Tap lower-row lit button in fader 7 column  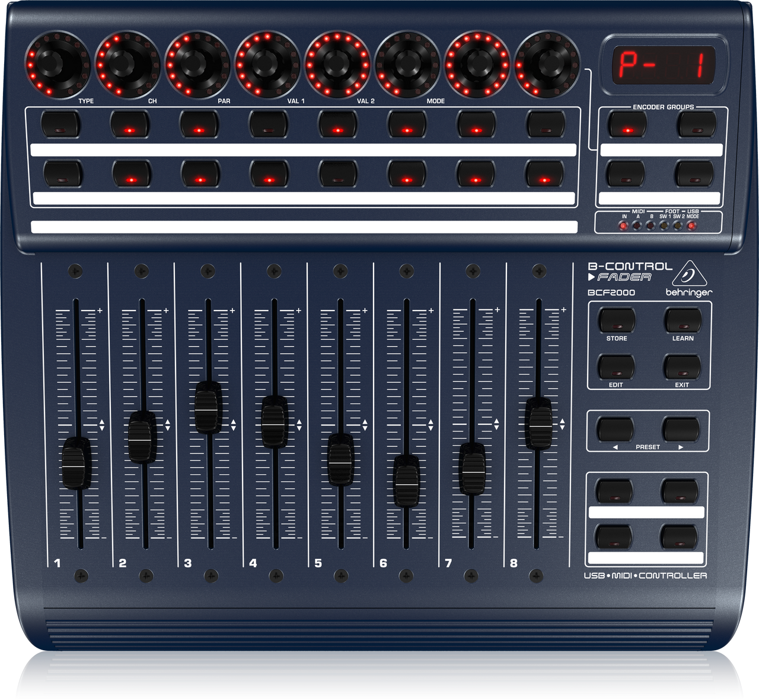click(476, 174)
